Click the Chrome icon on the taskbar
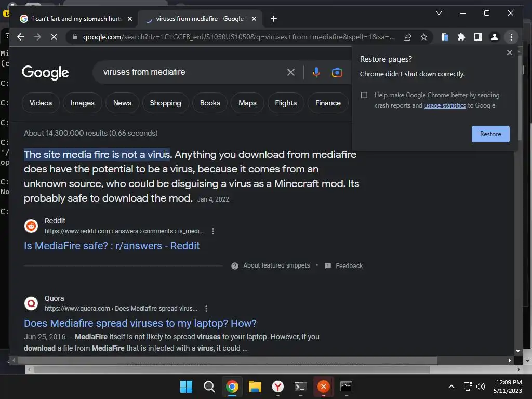This screenshot has height=399, width=532. coord(232,387)
